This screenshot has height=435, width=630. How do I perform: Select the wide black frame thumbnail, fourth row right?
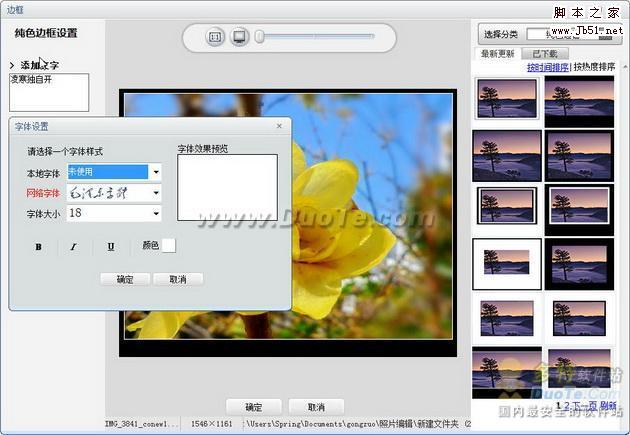[579, 264]
